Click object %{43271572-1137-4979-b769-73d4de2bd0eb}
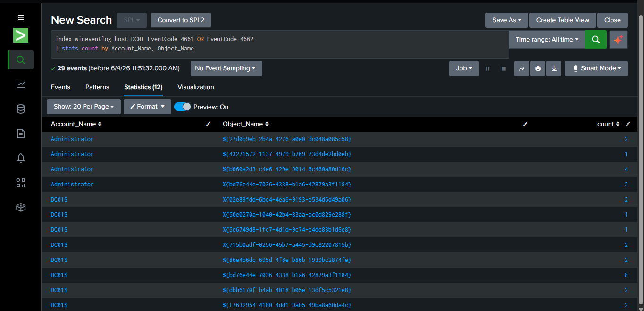This screenshot has width=644, height=311. tap(287, 154)
